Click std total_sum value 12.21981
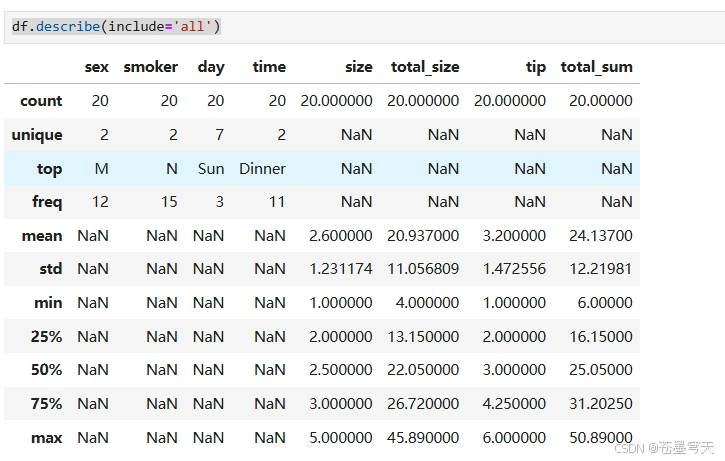725x461 pixels. coord(601,269)
